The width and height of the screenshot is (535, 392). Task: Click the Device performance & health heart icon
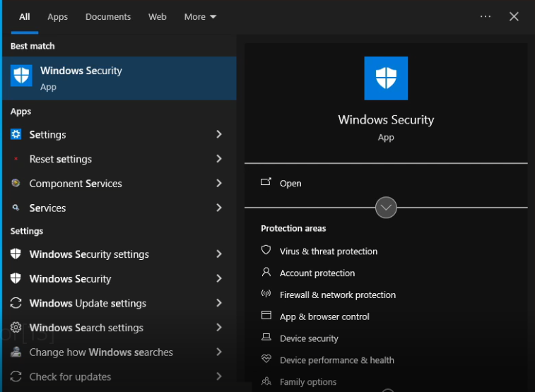(x=266, y=359)
